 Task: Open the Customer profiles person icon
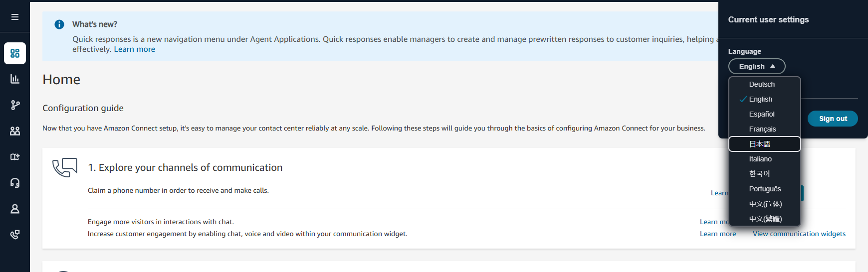coord(15,209)
